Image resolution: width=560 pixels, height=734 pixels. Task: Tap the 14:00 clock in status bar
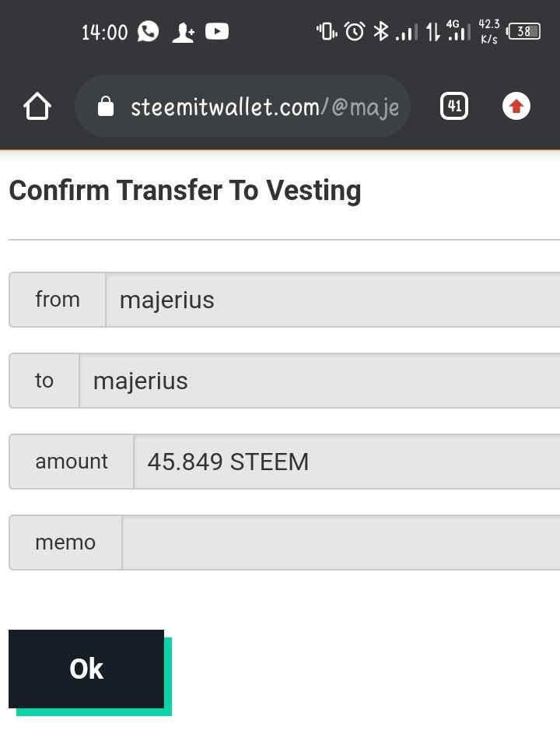(x=104, y=32)
